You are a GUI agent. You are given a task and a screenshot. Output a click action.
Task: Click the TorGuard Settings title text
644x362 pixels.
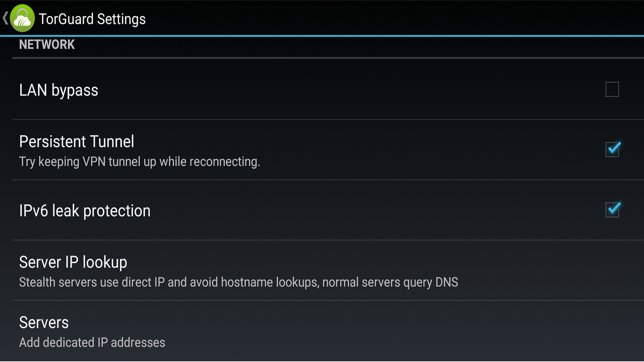click(x=92, y=19)
